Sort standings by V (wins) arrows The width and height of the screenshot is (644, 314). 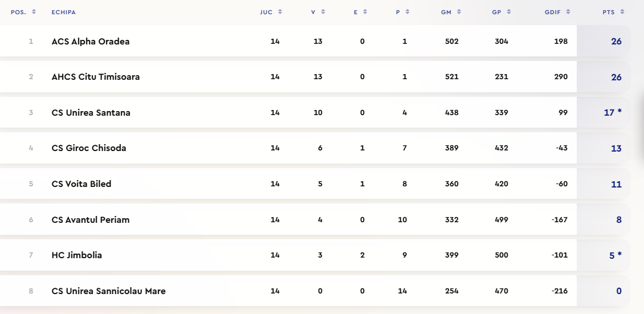coord(323,12)
